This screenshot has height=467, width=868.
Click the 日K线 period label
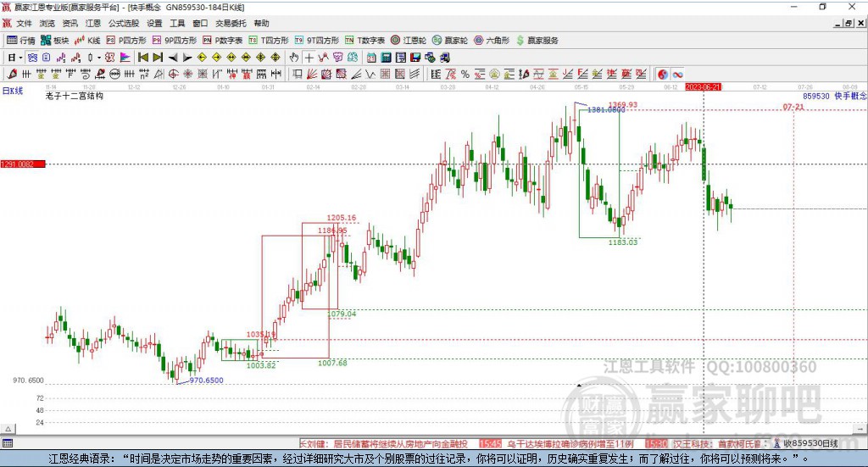coord(13,91)
